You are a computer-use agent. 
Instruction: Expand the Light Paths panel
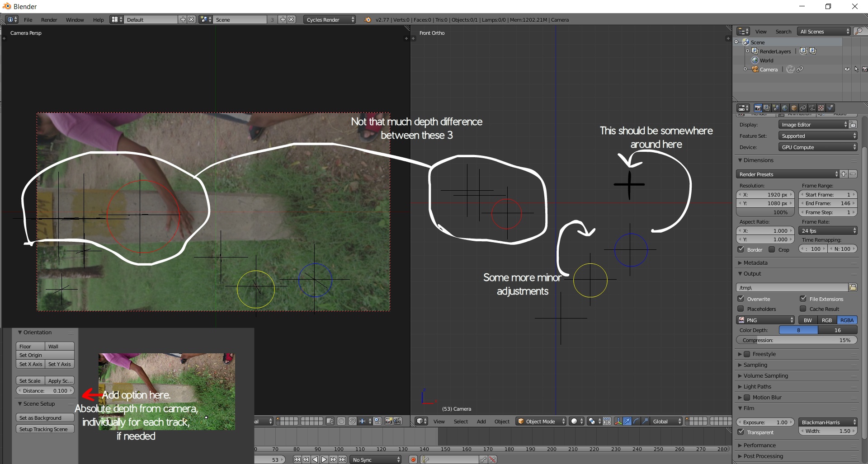(x=757, y=386)
